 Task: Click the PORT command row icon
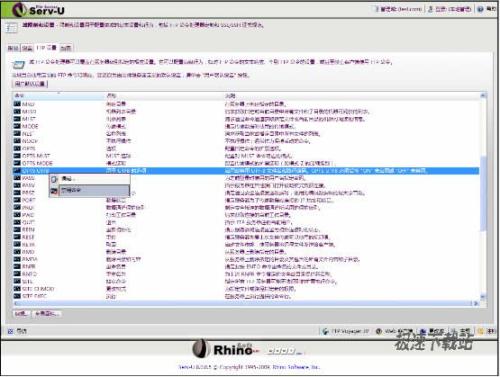point(17,200)
